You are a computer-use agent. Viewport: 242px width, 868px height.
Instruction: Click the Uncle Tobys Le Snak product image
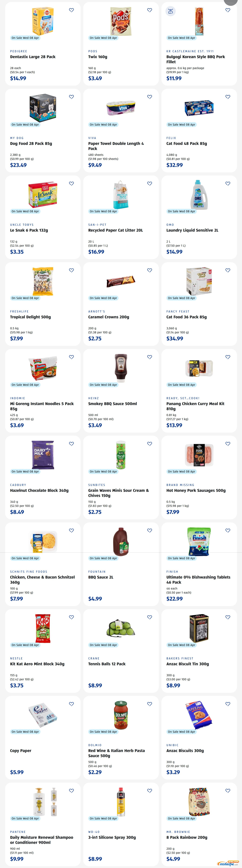(x=43, y=195)
